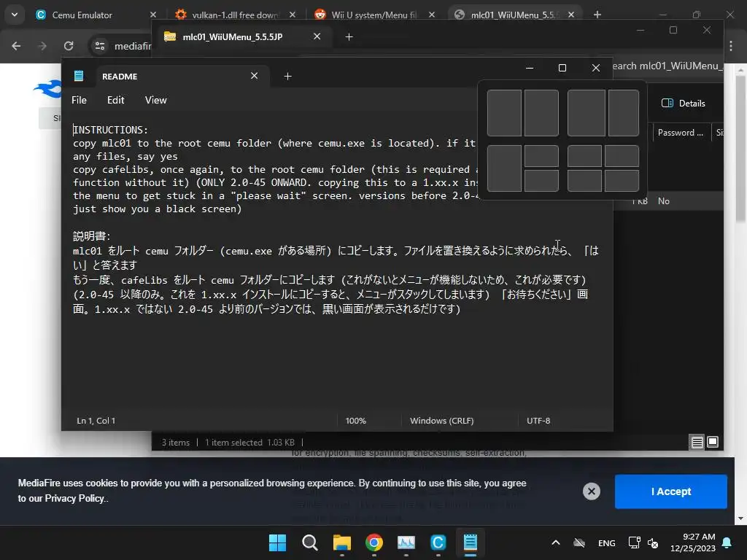747x560 pixels.
Task: Select the mlc01_WiiUMenu_5.5.5JP Explorer tab
Action: tap(233, 36)
